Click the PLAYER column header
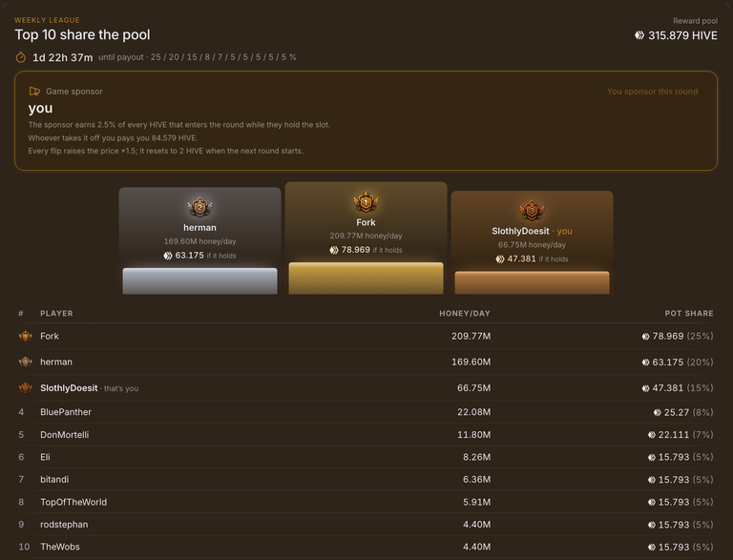Image resolution: width=733 pixels, height=560 pixels. pos(56,313)
